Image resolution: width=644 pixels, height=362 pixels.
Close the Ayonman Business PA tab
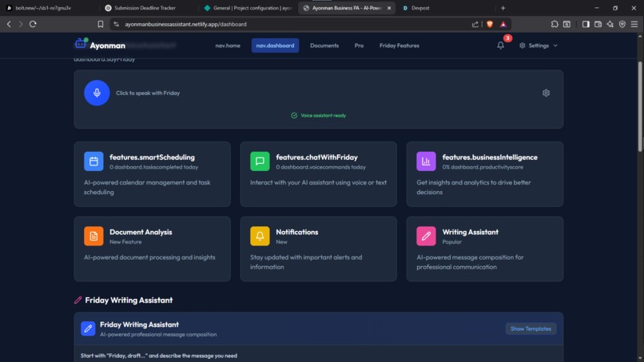(389, 8)
